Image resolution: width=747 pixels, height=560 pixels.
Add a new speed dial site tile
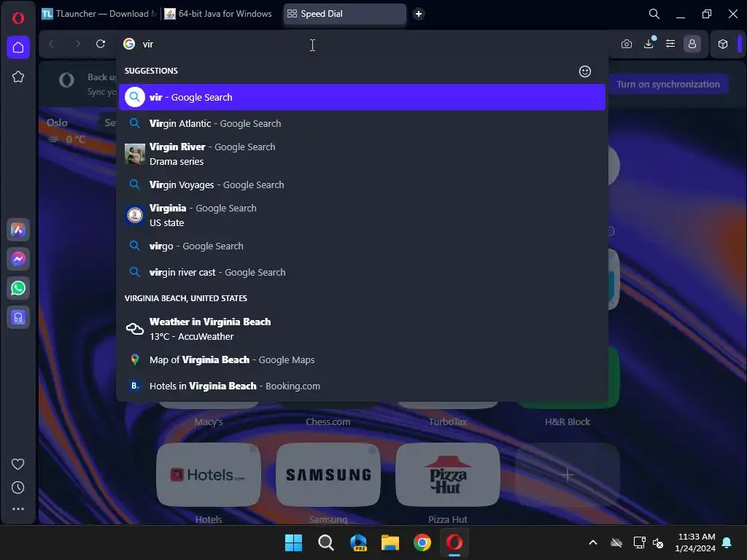point(568,475)
